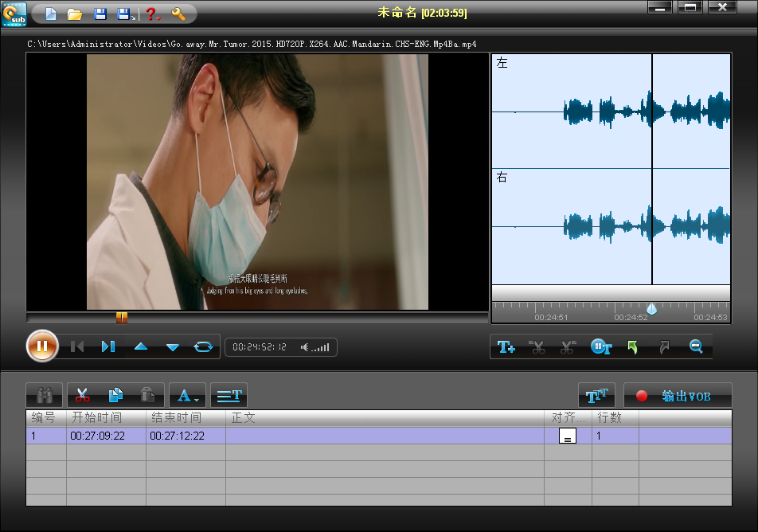This screenshot has width=758, height=532.
Task: Click the new document icon in the top toolbar
Action: click(x=50, y=14)
